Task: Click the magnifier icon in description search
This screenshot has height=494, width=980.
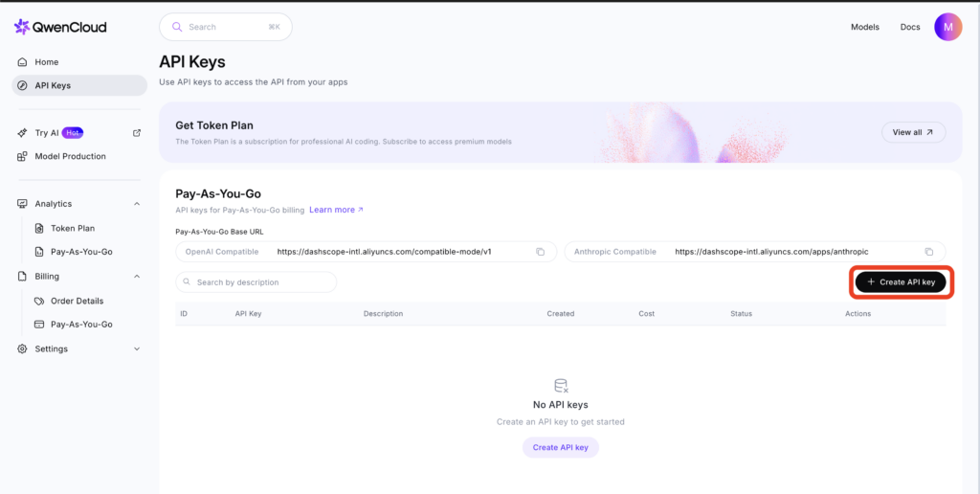Action: [x=187, y=282]
